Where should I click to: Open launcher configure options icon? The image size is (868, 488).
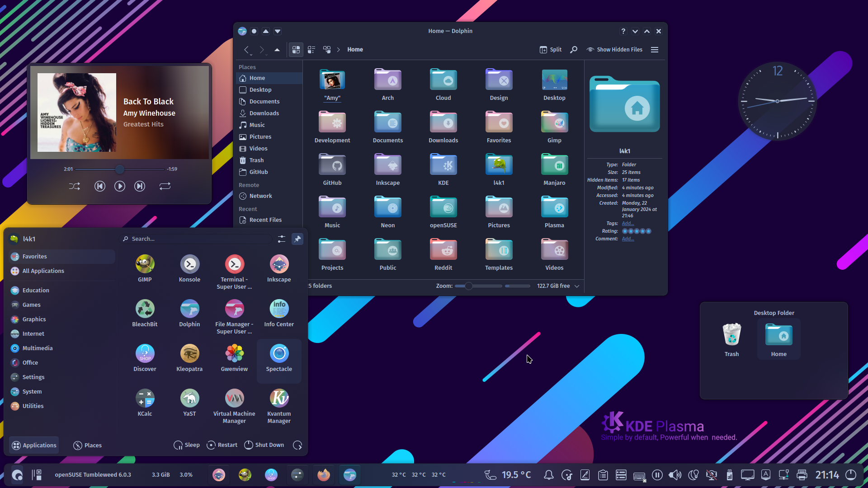[282, 239]
